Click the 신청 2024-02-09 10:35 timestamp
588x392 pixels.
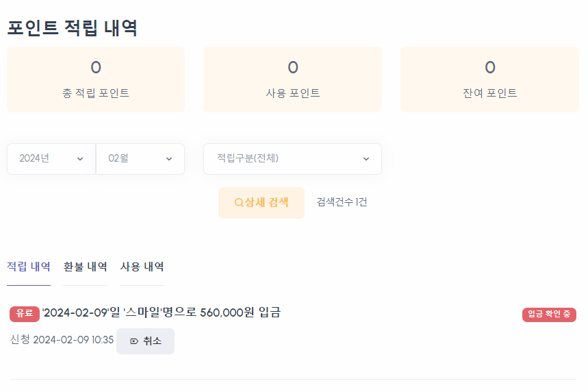tap(62, 340)
